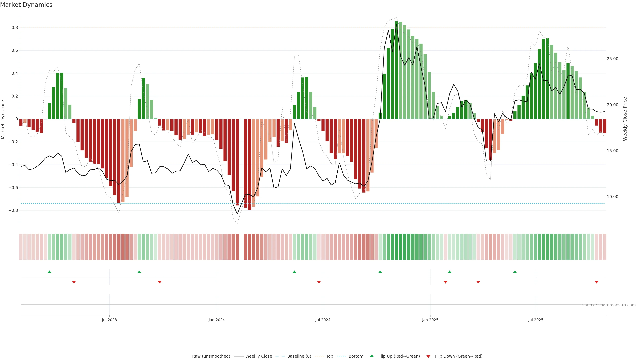Click the Flip Up marker near Oct 2024
The image size is (644, 362).
click(x=380, y=272)
